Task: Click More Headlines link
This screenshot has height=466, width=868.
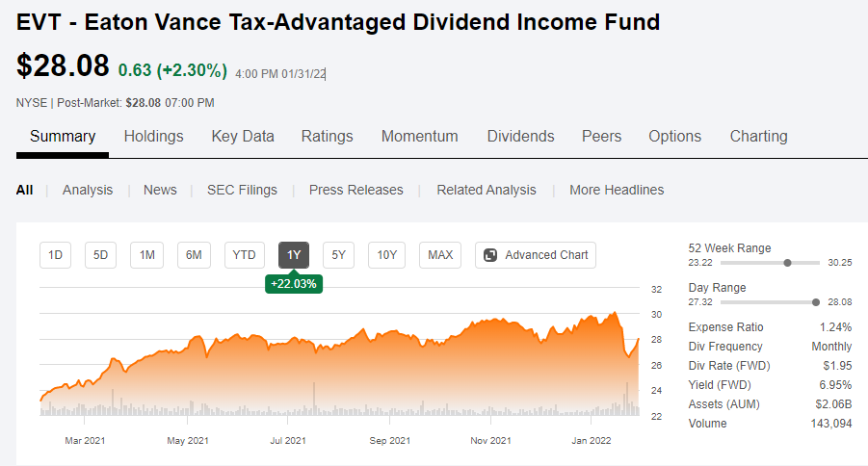Action: click(x=617, y=190)
